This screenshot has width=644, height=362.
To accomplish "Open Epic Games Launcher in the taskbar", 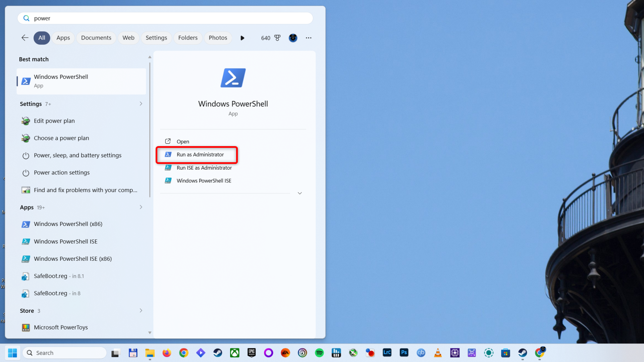I will point(252,353).
